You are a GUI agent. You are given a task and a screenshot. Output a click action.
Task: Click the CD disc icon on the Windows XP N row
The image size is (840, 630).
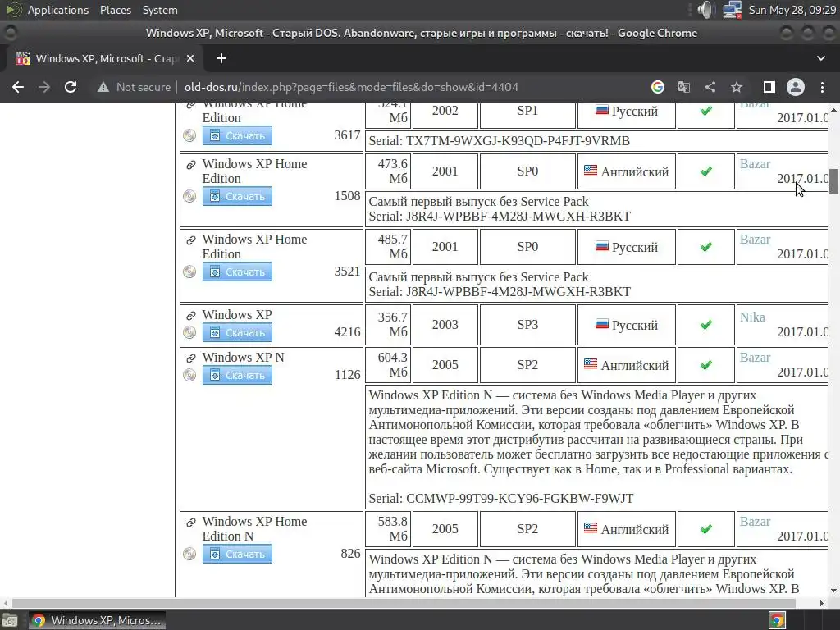click(189, 375)
